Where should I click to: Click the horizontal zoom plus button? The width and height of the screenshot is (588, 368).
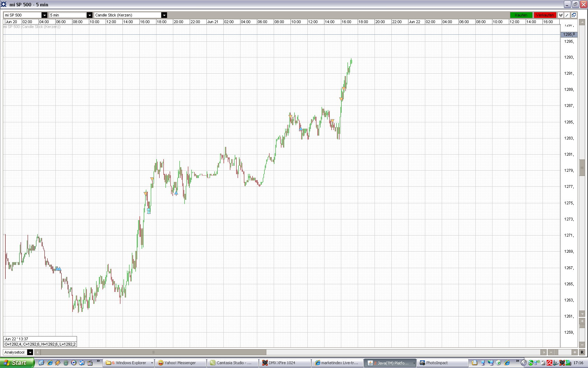pos(575,352)
